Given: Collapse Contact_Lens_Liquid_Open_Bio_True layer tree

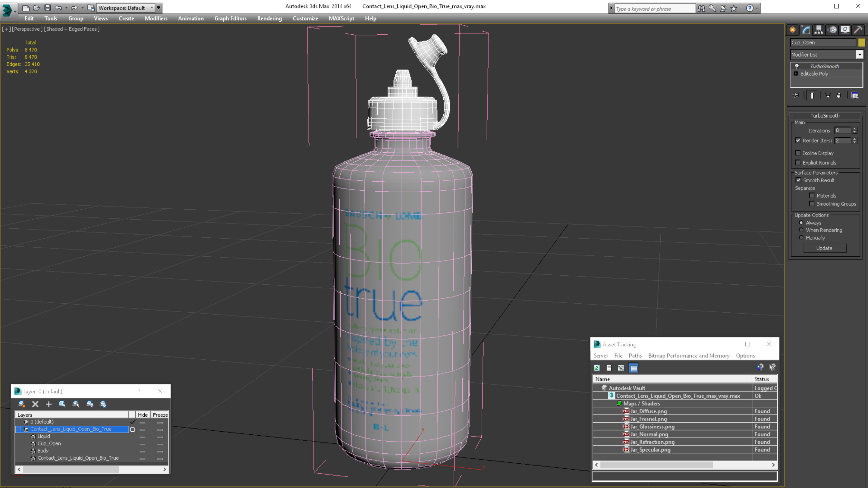Looking at the screenshot, I should tap(19, 429).
